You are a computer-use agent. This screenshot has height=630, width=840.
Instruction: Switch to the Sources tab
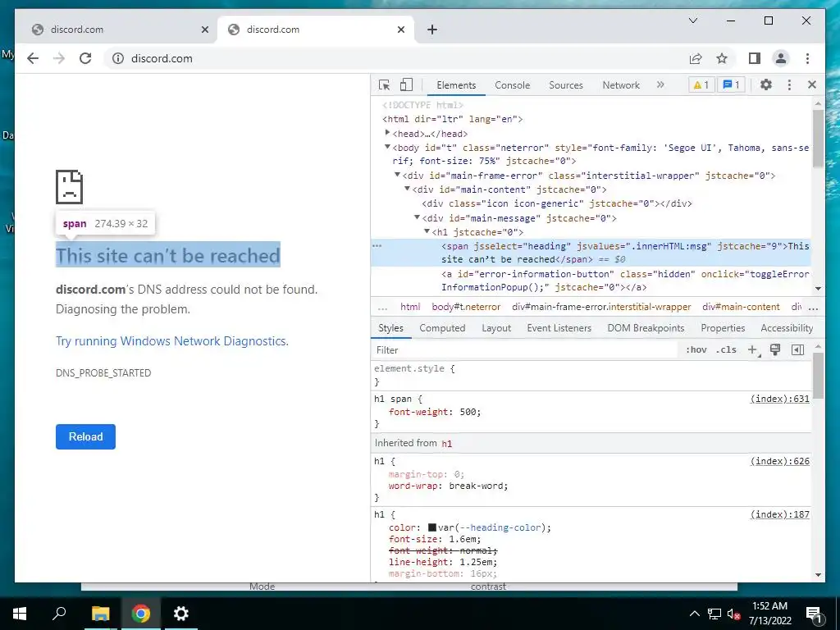566,85
